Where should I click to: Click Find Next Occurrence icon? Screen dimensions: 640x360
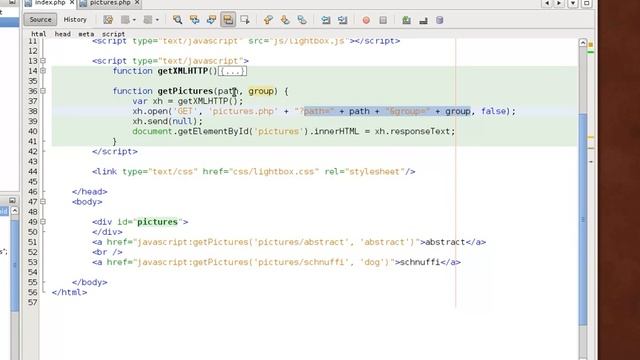point(211,20)
